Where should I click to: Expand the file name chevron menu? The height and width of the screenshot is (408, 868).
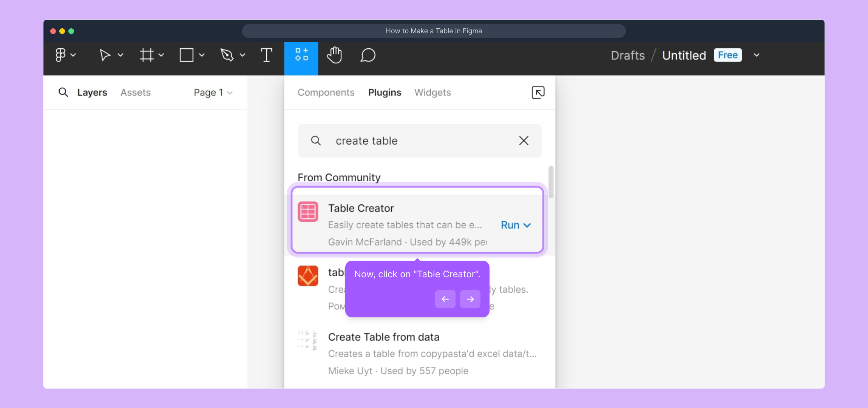click(x=757, y=55)
